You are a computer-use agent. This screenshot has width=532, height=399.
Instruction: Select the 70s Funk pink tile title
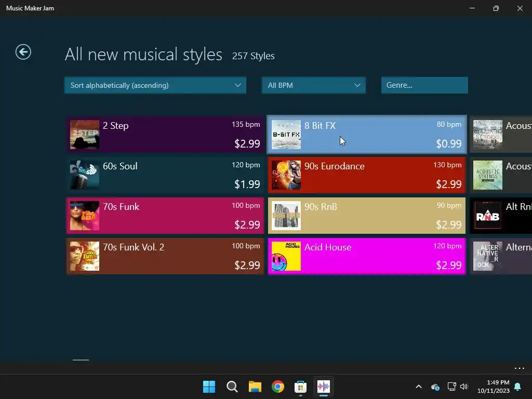pyautogui.click(x=121, y=207)
